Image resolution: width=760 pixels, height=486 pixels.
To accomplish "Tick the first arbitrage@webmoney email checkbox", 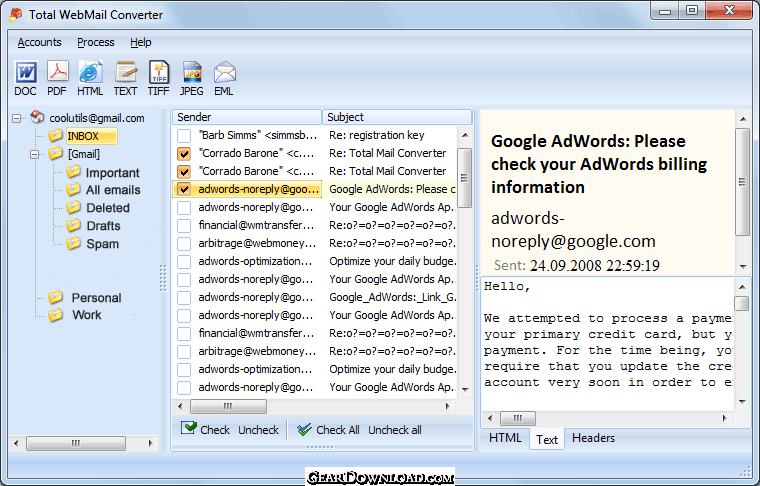I will pos(184,243).
